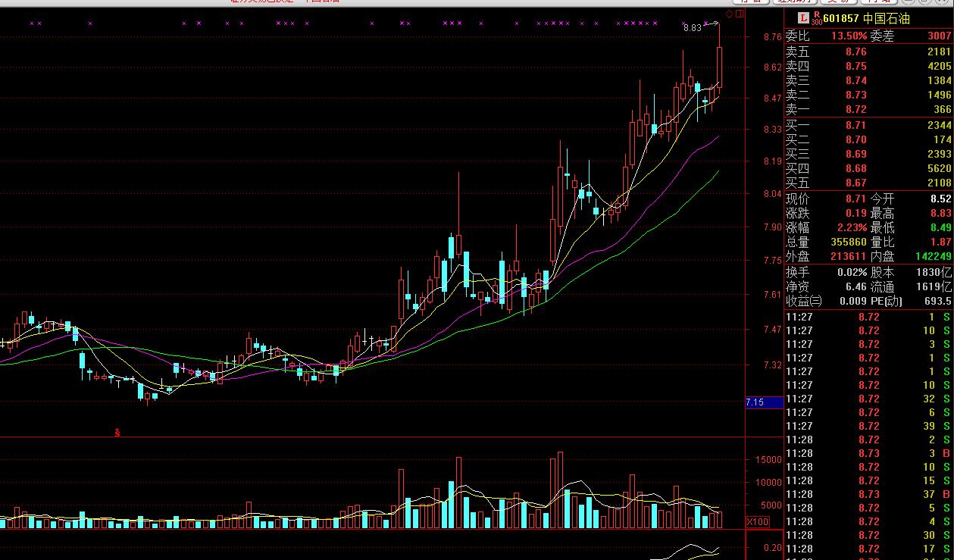This screenshot has height=560, width=954.
Task: Click the 换手 turnover rate field
Action: coord(826,272)
